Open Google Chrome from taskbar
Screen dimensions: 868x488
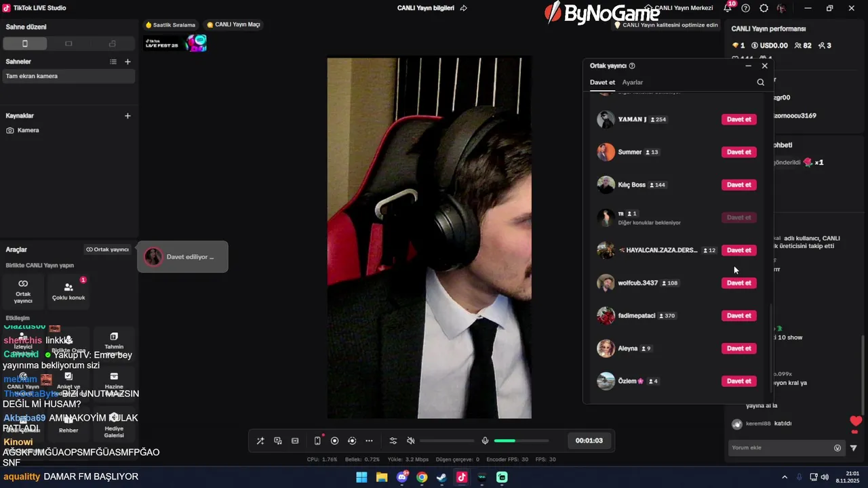pyautogui.click(x=422, y=477)
